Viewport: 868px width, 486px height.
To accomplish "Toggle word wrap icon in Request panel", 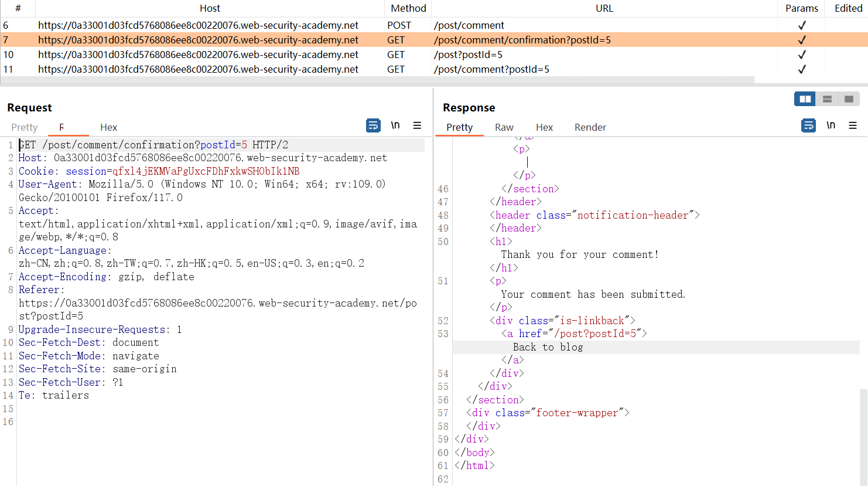I will point(373,125).
